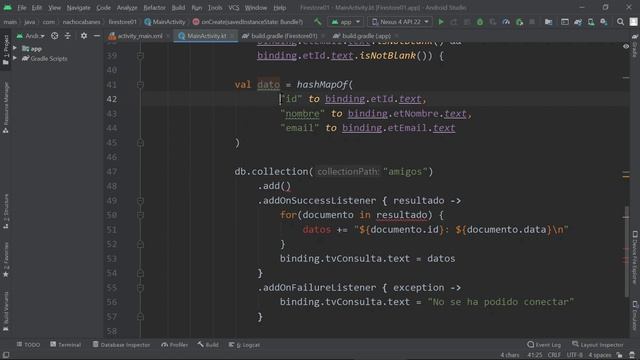
Task: Click Attach Debugger to Android Process icon
Action: click(x=519, y=22)
